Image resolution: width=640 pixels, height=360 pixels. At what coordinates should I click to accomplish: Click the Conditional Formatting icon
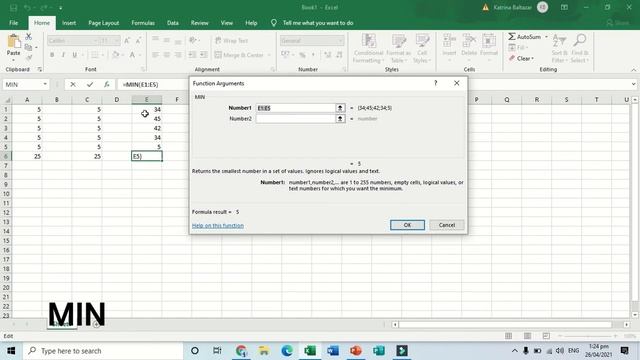(369, 41)
